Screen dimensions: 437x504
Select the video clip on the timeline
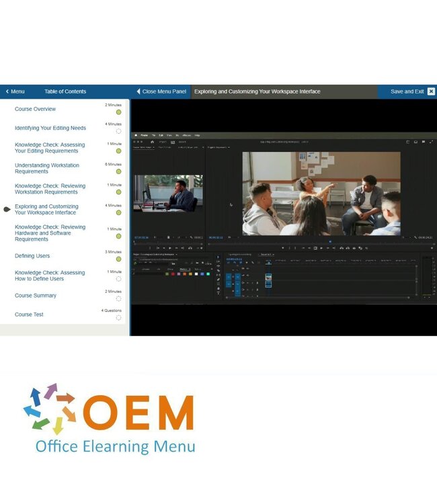click(x=268, y=277)
